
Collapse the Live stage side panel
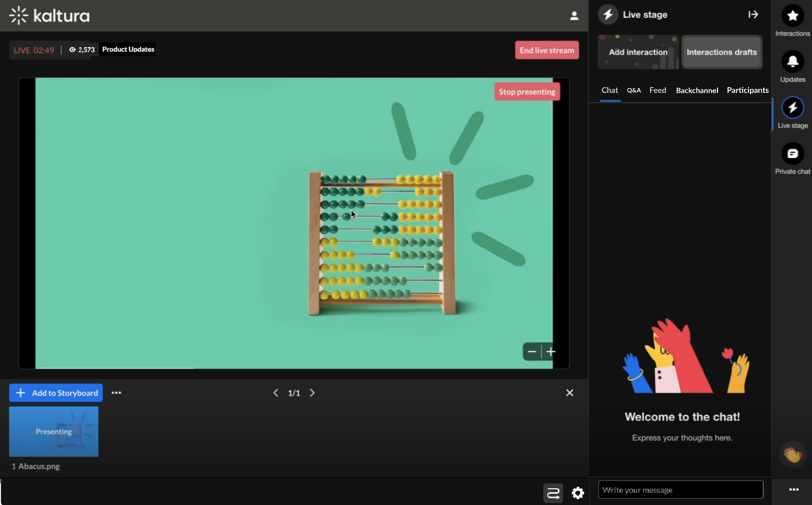point(753,15)
